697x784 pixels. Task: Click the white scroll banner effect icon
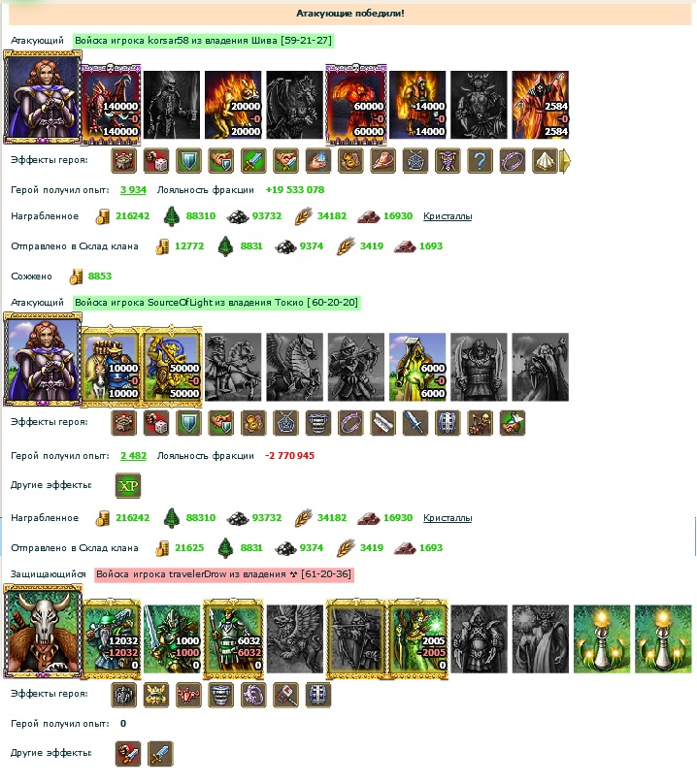[382, 423]
